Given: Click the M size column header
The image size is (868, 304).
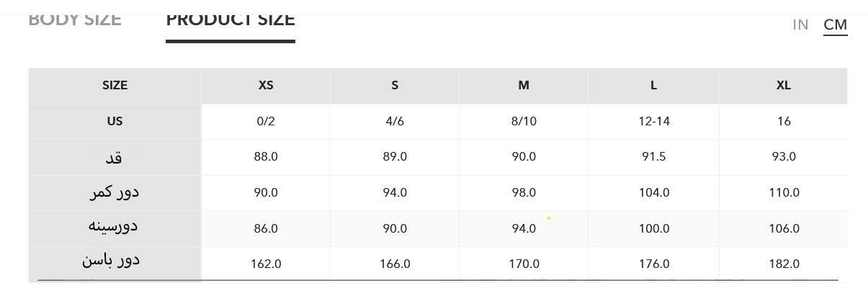Looking at the screenshot, I should coord(524,85).
